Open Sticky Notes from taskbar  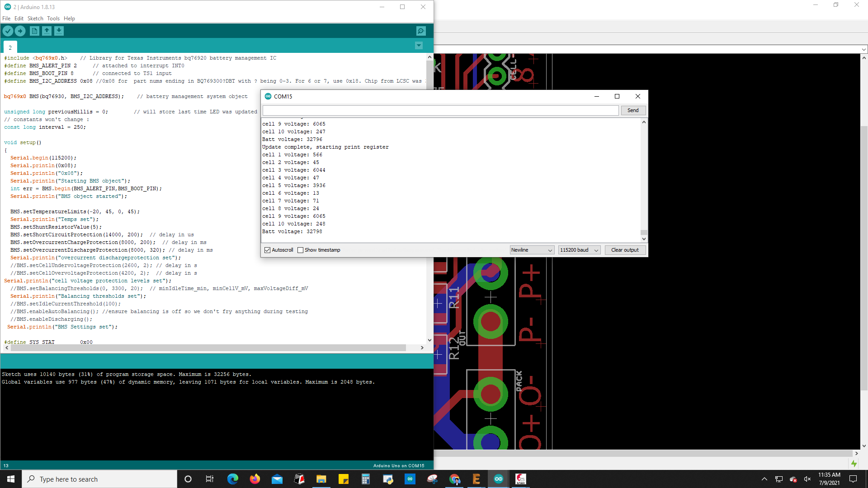click(x=343, y=479)
